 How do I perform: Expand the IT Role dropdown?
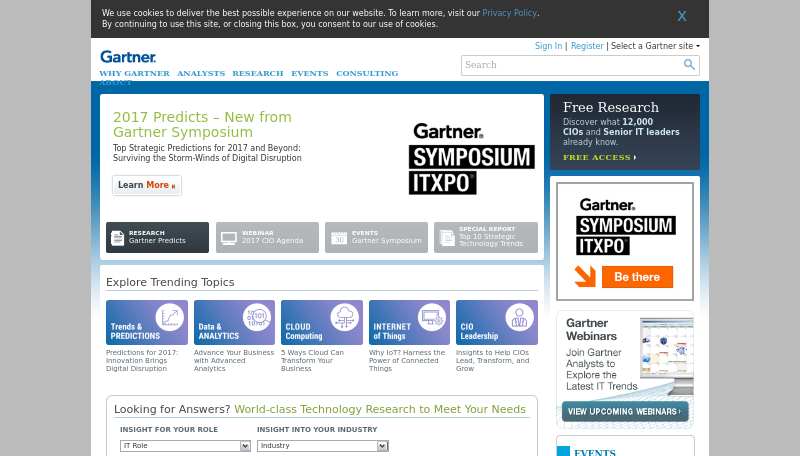click(185, 446)
